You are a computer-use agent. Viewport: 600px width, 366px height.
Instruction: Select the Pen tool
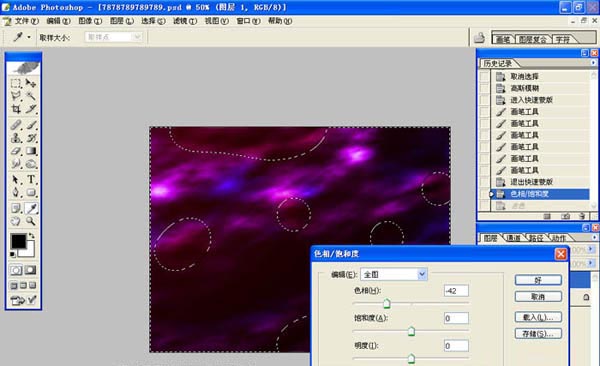coord(16,192)
